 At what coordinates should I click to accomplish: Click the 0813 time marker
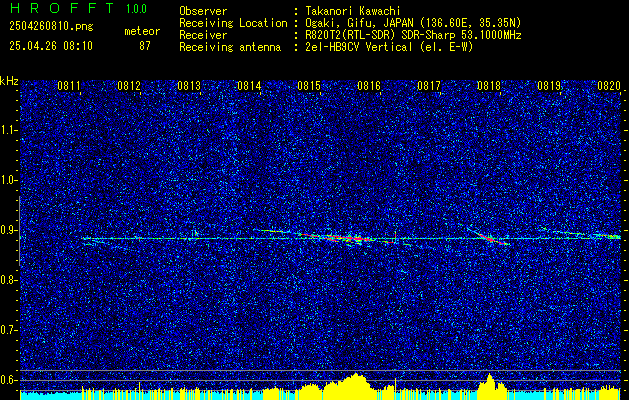[x=189, y=85]
